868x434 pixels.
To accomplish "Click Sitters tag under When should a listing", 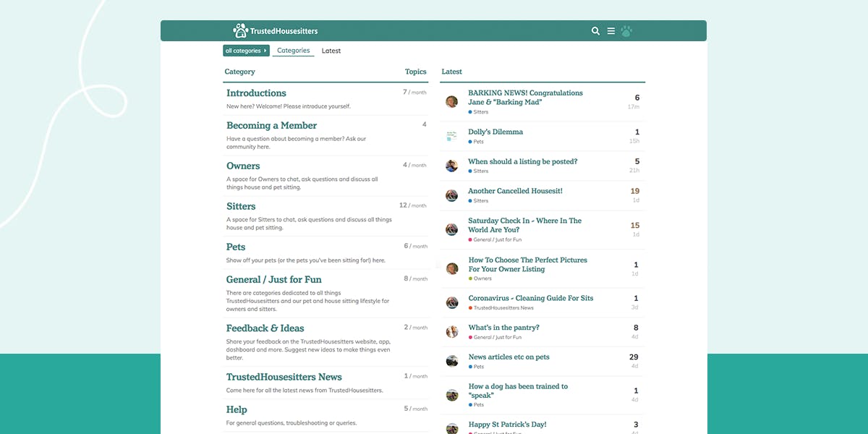I will click(479, 171).
